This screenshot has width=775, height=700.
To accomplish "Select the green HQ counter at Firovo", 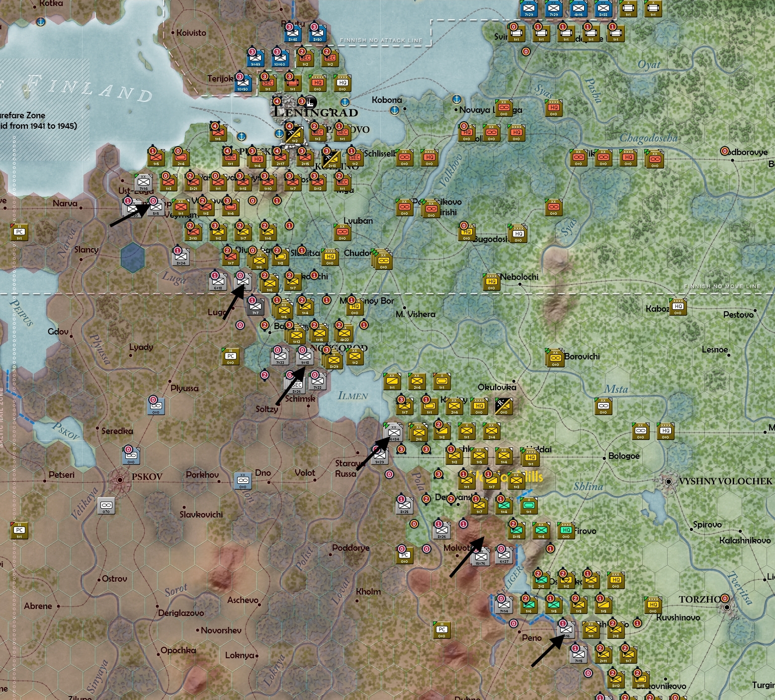I will click(566, 530).
